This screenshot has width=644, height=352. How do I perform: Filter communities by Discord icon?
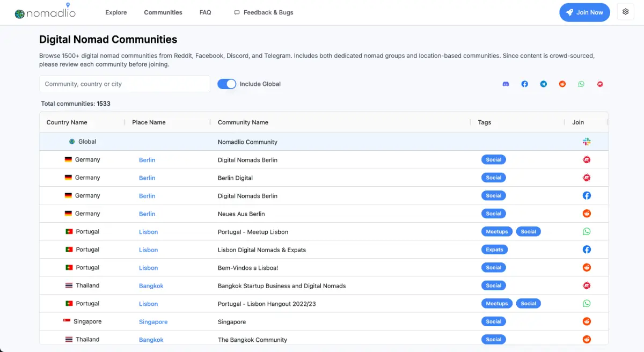pos(506,84)
